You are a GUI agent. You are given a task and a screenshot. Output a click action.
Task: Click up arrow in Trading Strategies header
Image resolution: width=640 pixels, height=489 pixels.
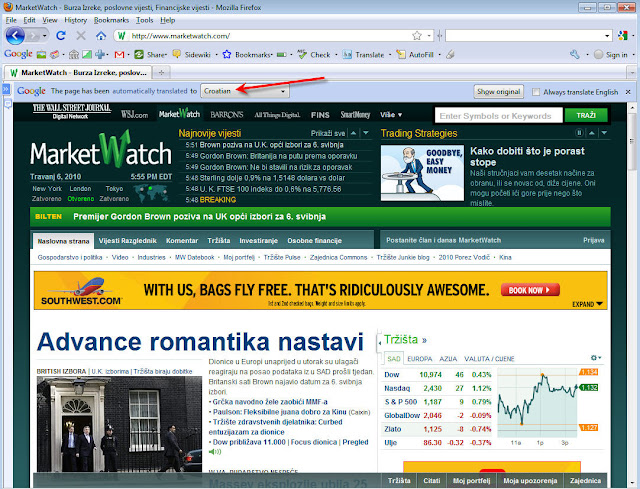click(x=592, y=133)
